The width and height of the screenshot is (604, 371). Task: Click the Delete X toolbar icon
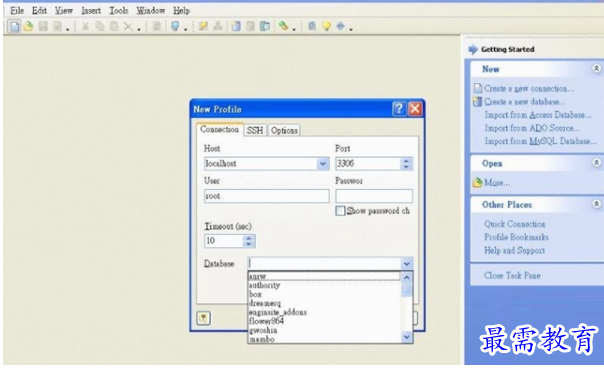128,26
